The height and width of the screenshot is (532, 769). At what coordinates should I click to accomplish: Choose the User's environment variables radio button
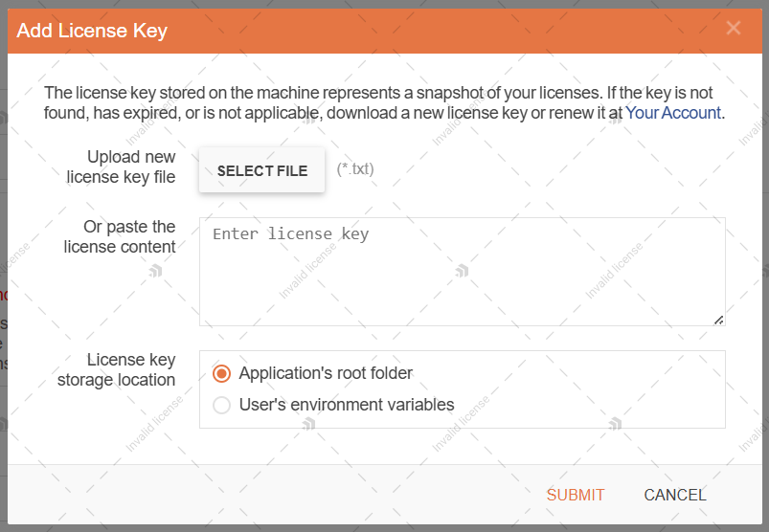222,405
